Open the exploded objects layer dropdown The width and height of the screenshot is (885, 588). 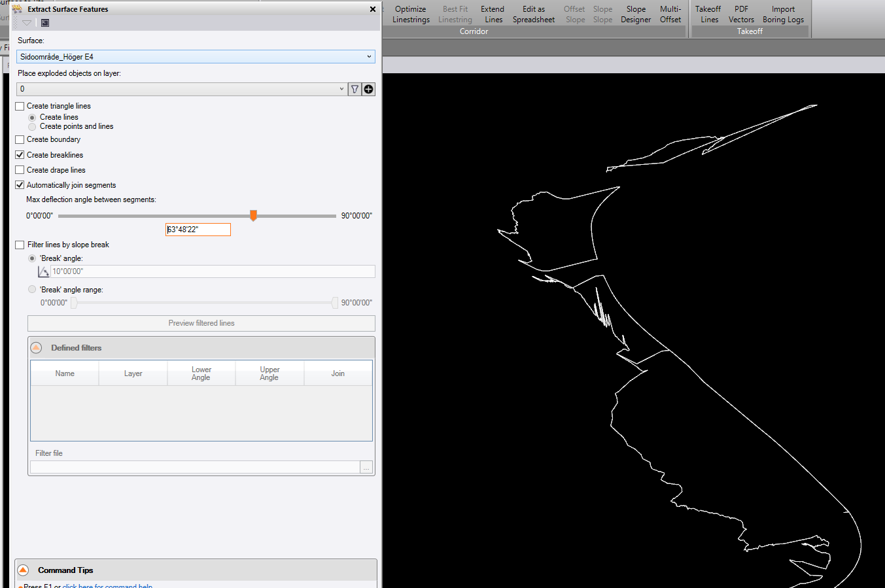click(341, 89)
